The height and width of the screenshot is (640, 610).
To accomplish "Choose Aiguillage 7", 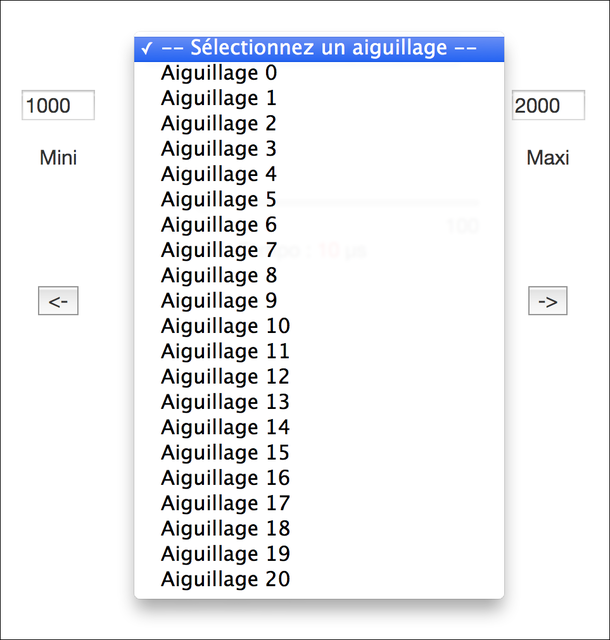I will tap(319, 251).
